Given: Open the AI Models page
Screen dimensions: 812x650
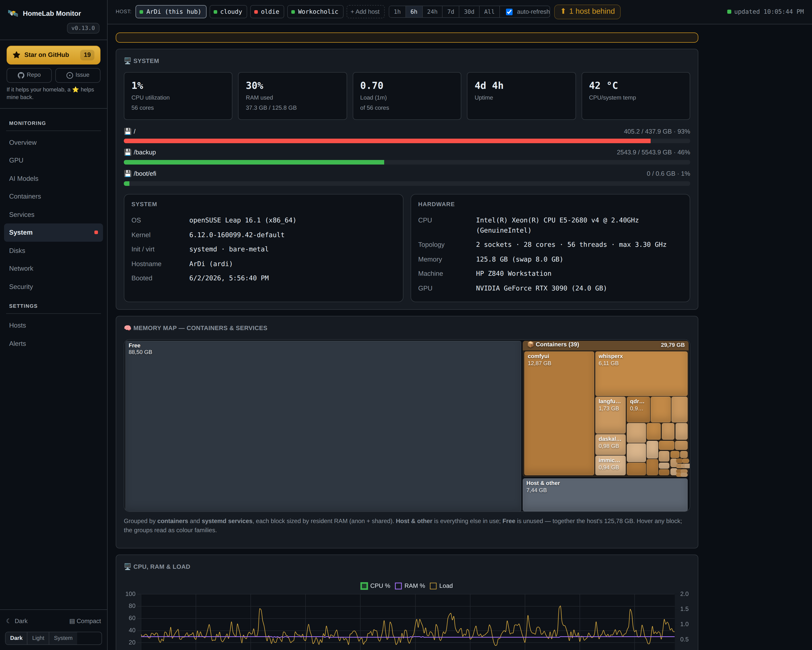Looking at the screenshot, I should coord(54,178).
